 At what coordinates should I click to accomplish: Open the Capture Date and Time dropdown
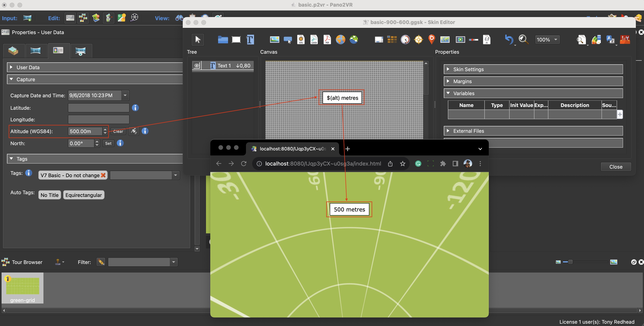125,95
